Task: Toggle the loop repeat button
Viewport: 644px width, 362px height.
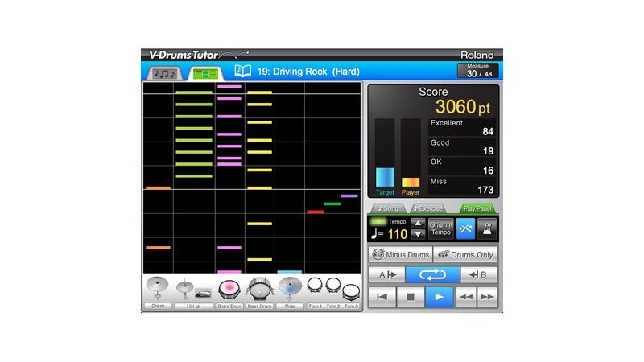Action: pos(433,275)
